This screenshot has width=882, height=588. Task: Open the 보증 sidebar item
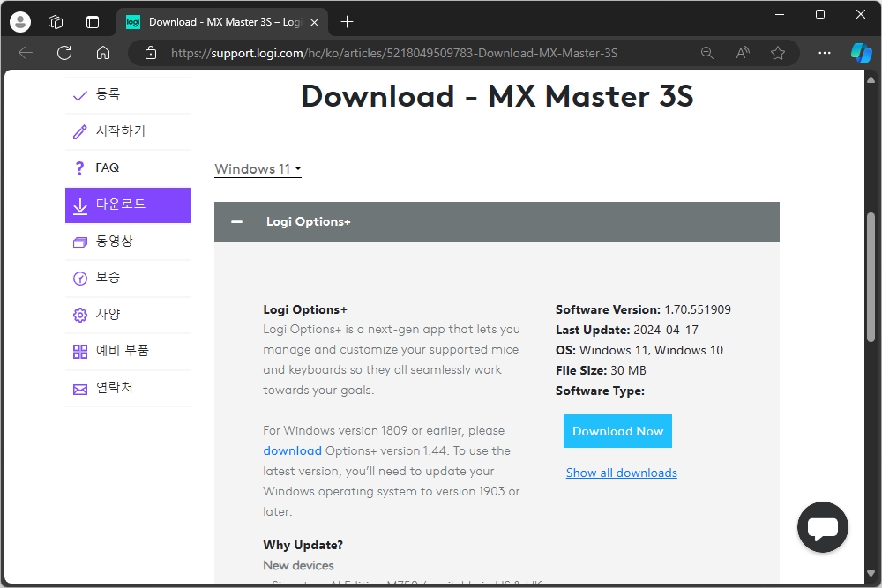pos(128,278)
